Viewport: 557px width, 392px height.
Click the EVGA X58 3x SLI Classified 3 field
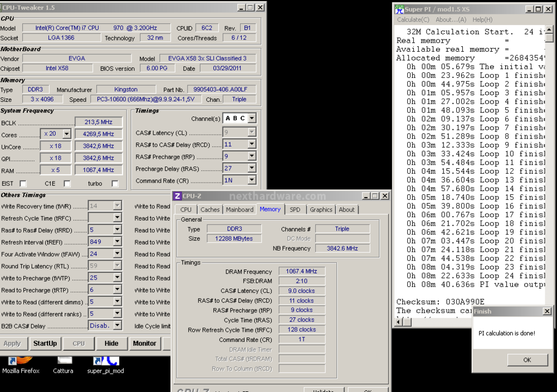point(207,58)
